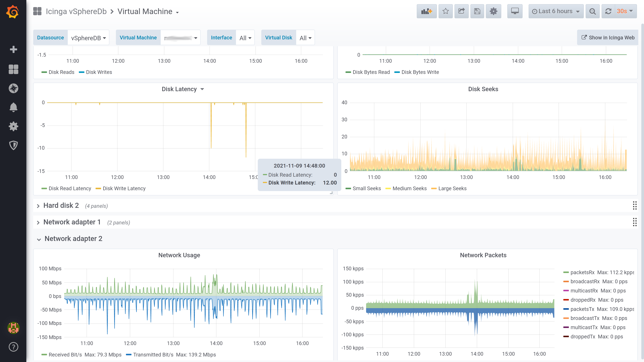Open the Last 6 hours time picker
Image resolution: width=644 pixels, height=362 pixels.
coord(556,11)
